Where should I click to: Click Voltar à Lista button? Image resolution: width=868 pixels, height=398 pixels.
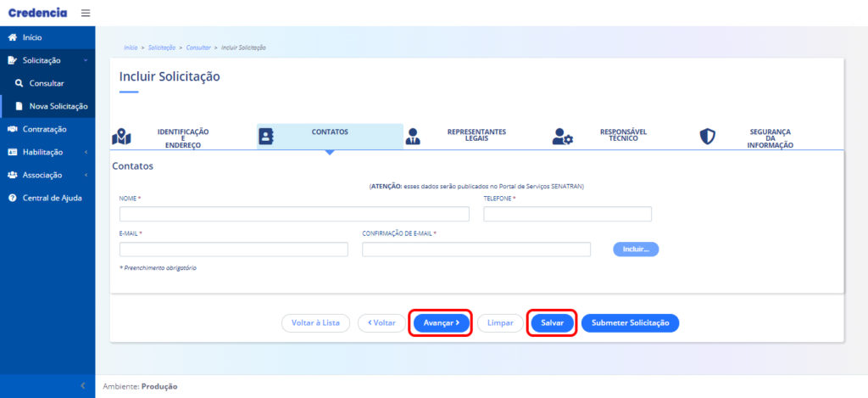tap(315, 323)
